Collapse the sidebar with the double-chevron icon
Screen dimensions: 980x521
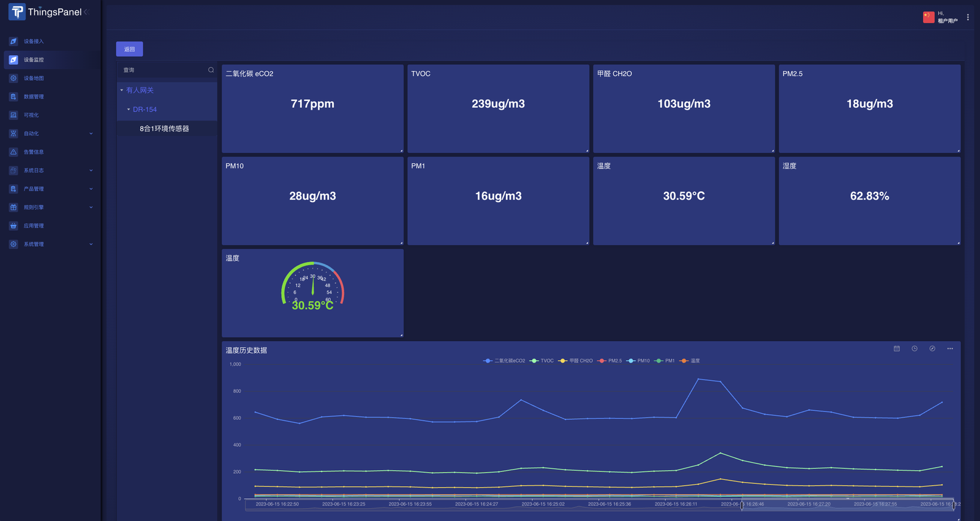(x=86, y=12)
